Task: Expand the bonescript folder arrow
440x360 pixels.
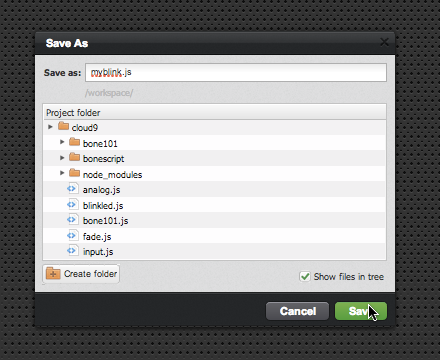Action: point(62,158)
